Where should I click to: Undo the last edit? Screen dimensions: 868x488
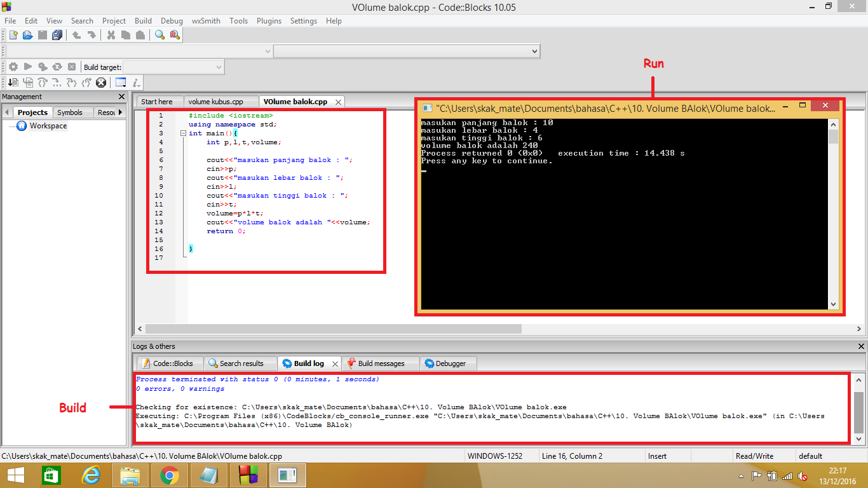click(x=76, y=35)
